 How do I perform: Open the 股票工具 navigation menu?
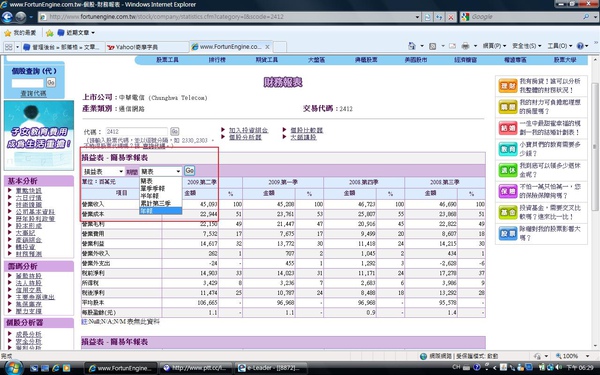[x=168, y=60]
